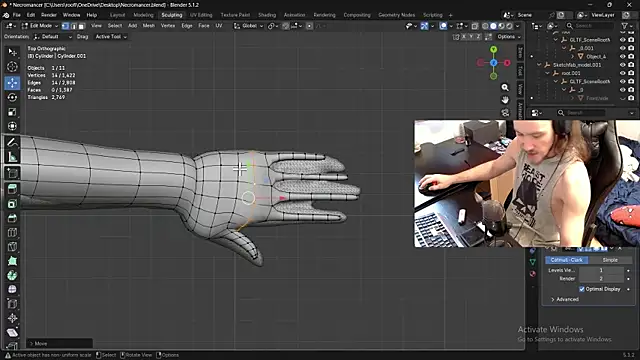This screenshot has width=640, height=360.
Task: Select the Smooth vertices tool
Action: [12, 289]
